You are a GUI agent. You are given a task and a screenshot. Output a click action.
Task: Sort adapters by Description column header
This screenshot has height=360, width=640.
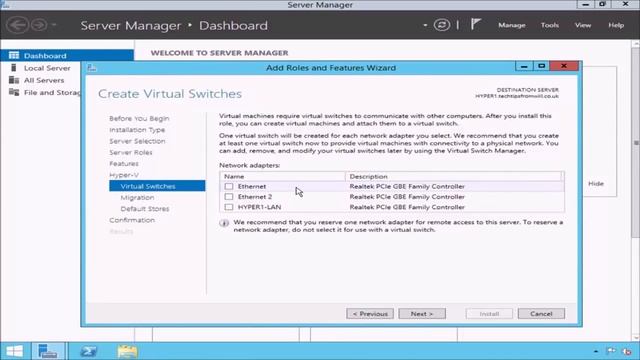click(x=453, y=176)
